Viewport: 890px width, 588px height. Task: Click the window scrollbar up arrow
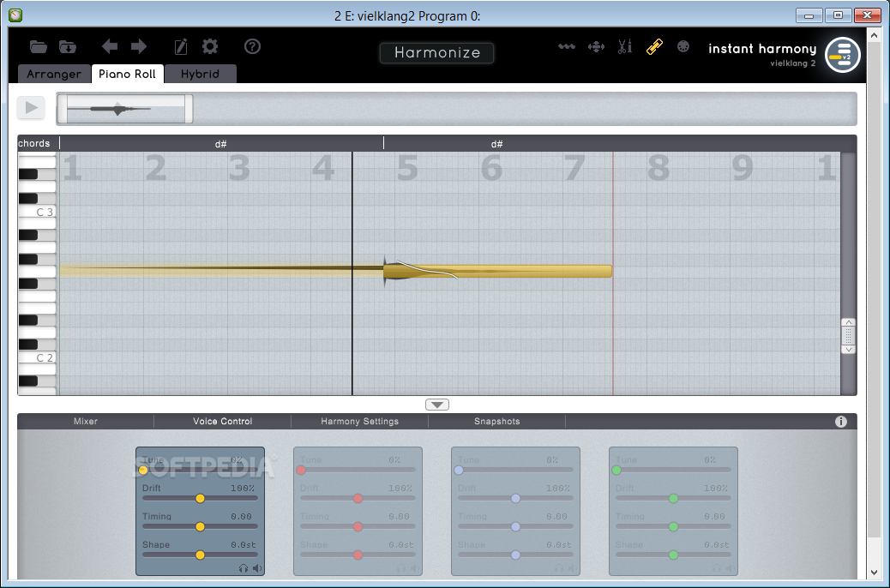(x=874, y=35)
